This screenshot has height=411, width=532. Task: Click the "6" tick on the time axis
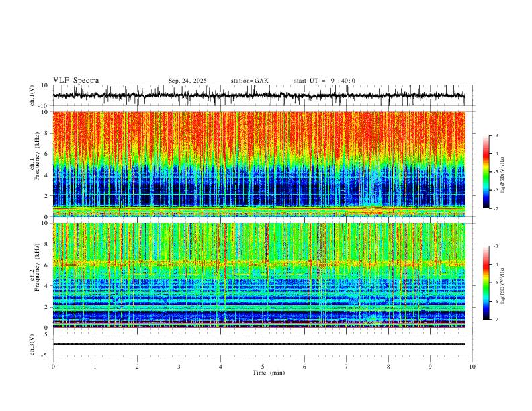pos(304,367)
